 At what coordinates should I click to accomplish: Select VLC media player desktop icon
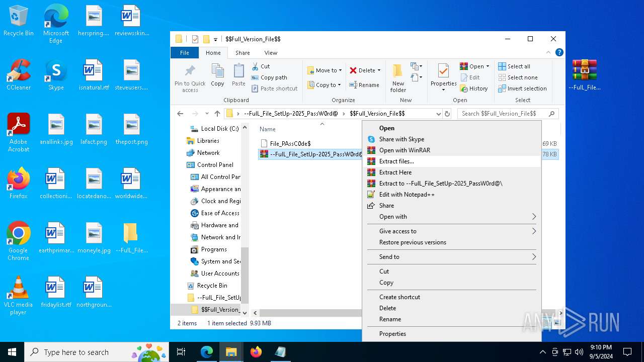point(19,296)
